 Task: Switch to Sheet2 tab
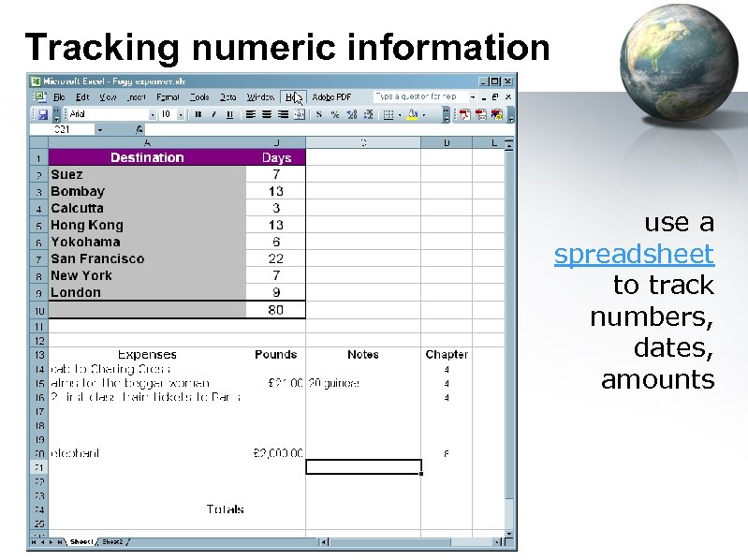(x=112, y=542)
